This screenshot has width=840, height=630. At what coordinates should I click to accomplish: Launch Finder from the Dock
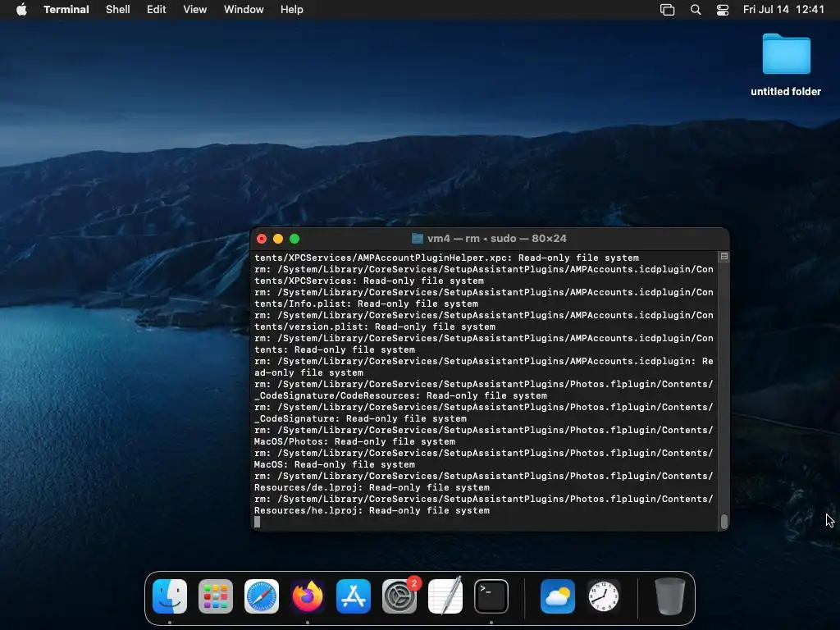[x=170, y=596]
